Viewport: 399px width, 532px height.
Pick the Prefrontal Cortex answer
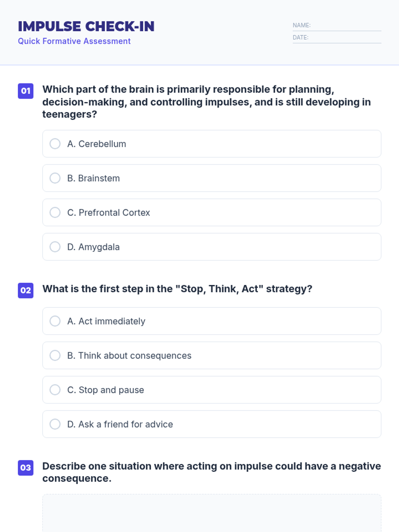[55, 212]
